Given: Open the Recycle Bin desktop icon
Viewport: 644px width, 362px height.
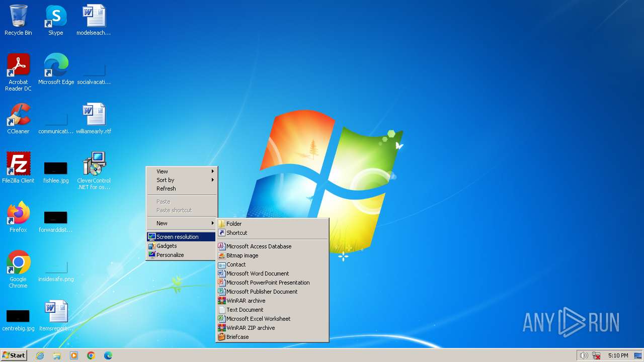Looking at the screenshot, I should pos(18,20).
